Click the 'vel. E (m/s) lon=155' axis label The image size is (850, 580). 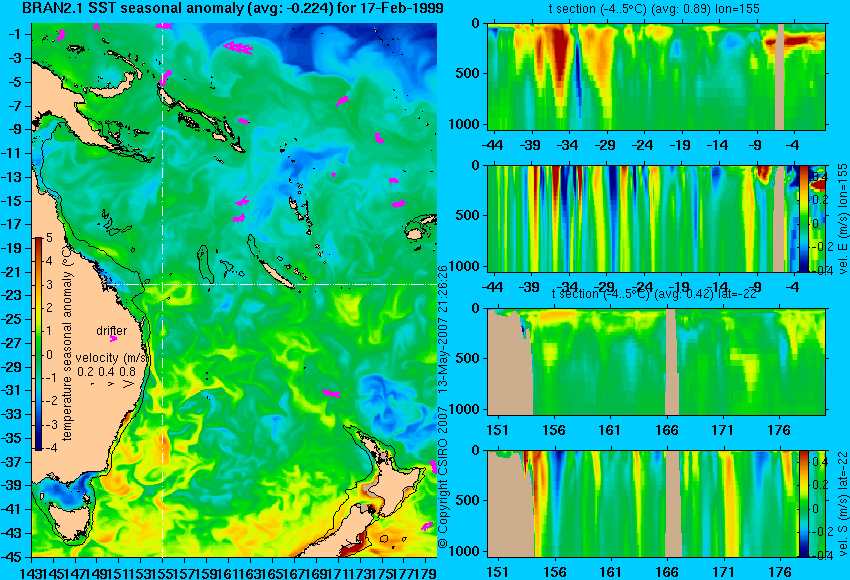click(x=842, y=218)
